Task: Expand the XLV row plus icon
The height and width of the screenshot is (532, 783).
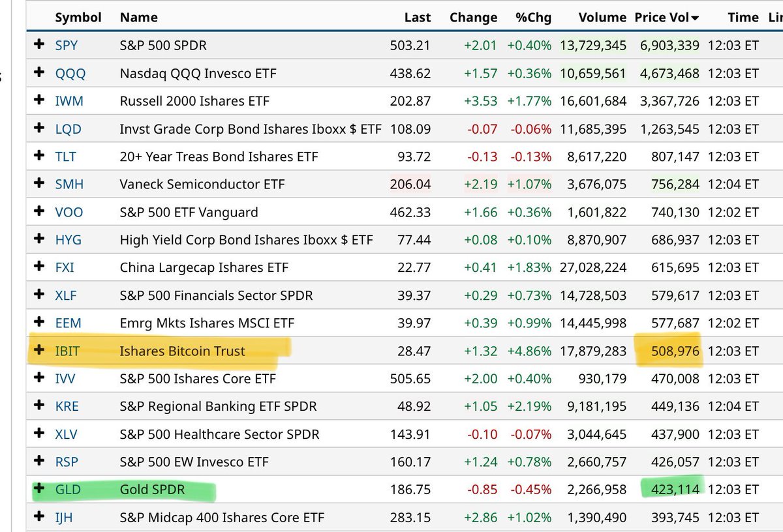Action: 39,434
